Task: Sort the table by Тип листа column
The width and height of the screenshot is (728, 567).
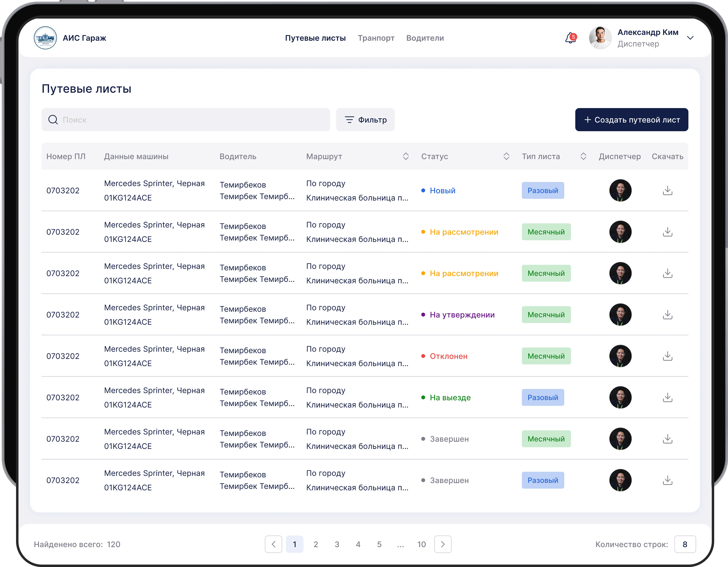Action: (x=583, y=156)
